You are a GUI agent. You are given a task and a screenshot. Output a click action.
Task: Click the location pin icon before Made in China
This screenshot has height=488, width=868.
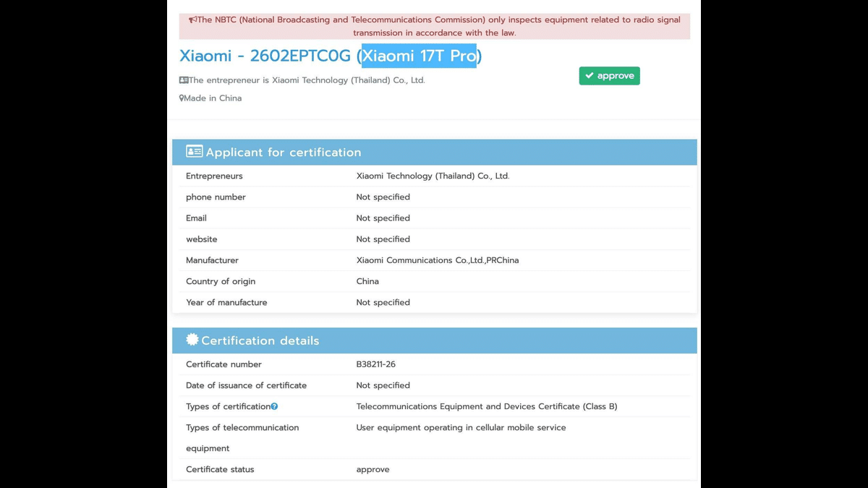[182, 98]
